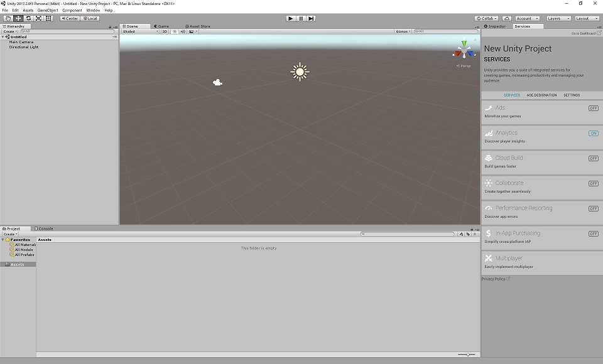Screen dimensions: 603x364
Task: Select Main Camera in Hierarchy
Action: click(x=21, y=42)
